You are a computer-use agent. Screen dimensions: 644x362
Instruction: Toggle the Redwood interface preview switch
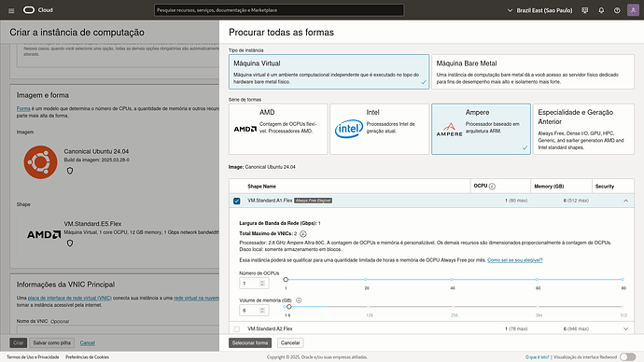point(627,357)
